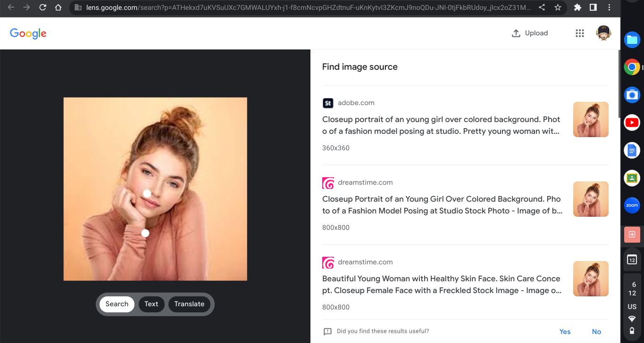
Task: Select the Search mode pill
Action: (x=117, y=304)
